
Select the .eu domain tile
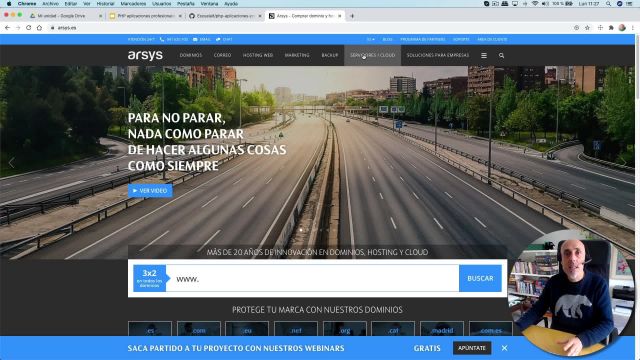coord(247,329)
